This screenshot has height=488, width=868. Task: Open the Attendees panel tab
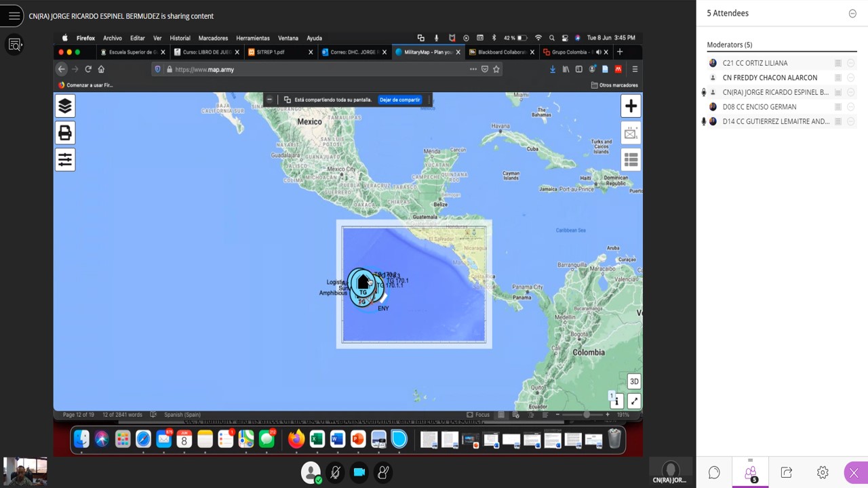pyautogui.click(x=750, y=472)
